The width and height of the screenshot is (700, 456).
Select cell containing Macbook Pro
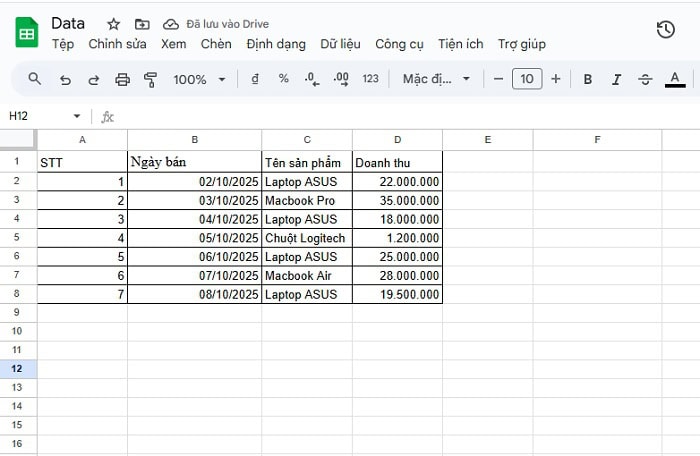point(306,201)
